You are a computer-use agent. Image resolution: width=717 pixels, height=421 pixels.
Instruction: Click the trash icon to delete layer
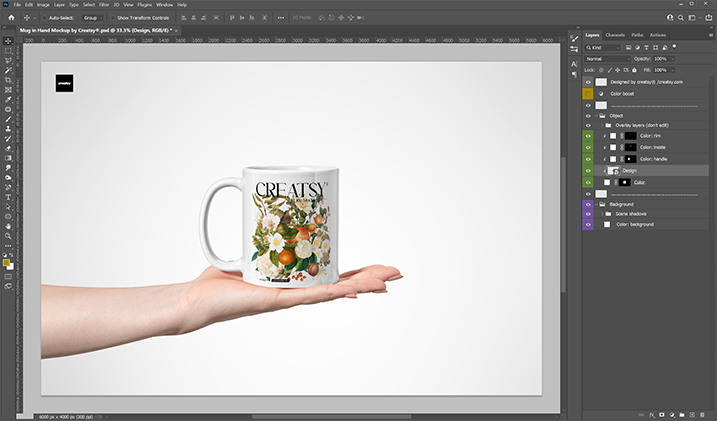pyautogui.click(x=702, y=415)
